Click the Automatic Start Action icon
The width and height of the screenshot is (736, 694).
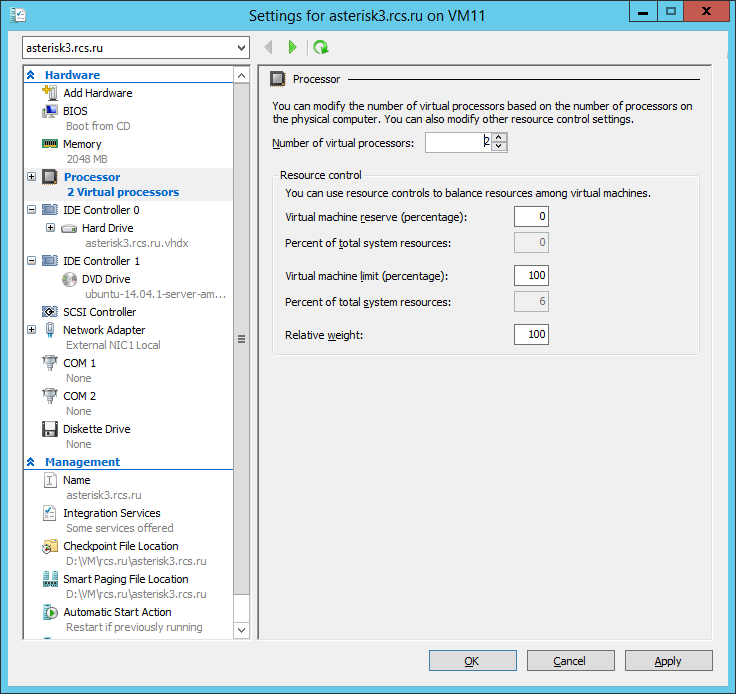coord(50,612)
